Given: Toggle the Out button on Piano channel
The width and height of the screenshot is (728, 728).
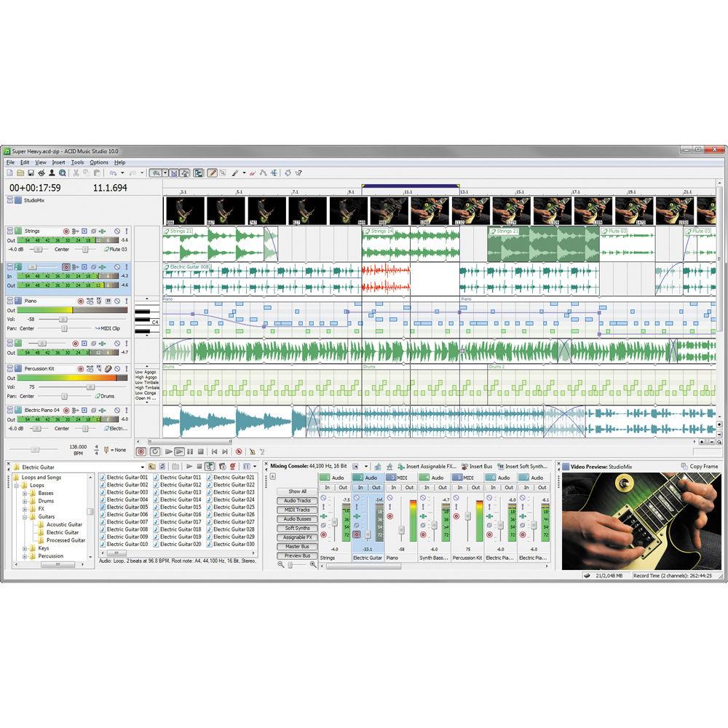Looking at the screenshot, I should (410, 488).
